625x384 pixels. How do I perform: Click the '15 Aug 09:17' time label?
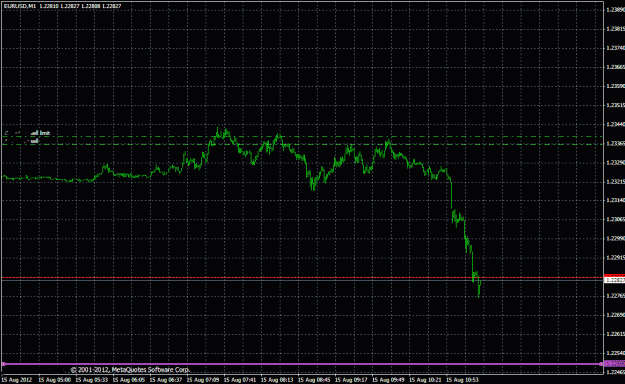point(351,380)
